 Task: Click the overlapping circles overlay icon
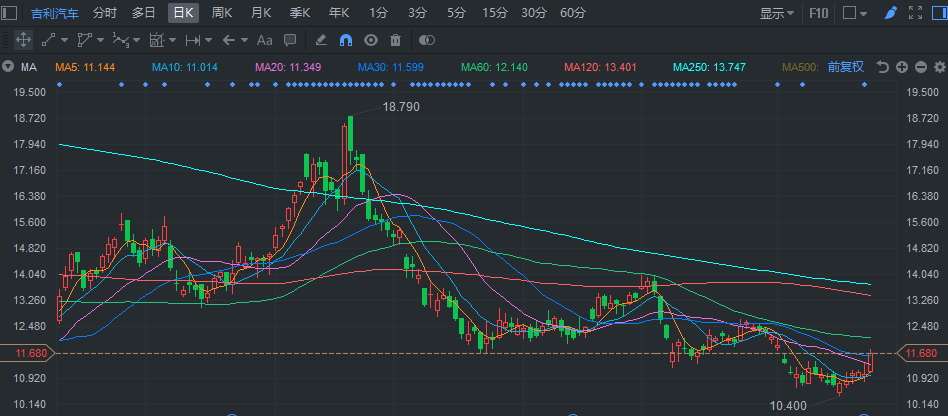coord(427,41)
